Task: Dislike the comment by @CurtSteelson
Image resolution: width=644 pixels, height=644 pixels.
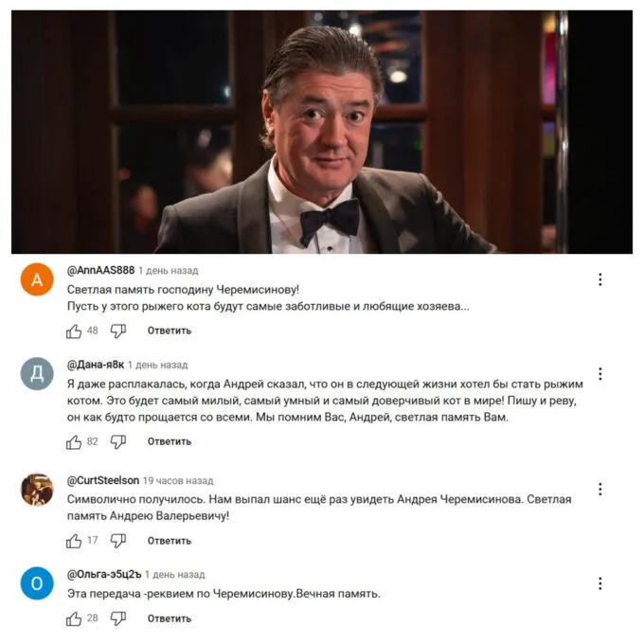Action: [118, 541]
